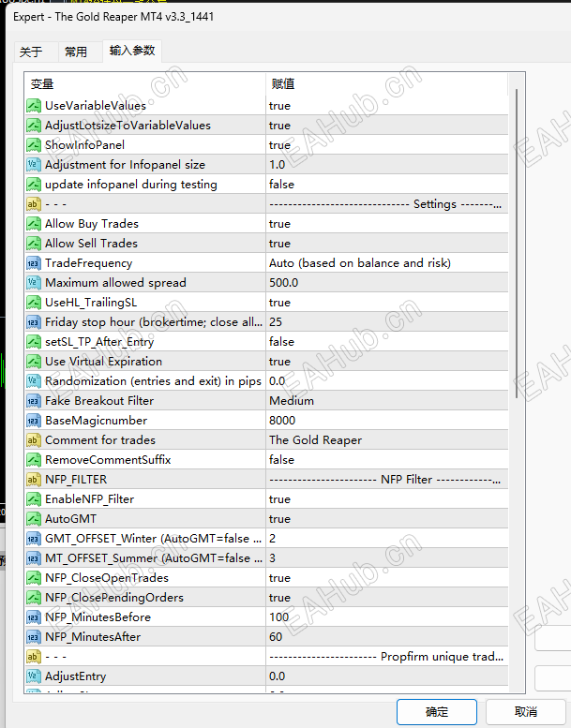Click the GMT_OFFSET_Winter row icon

[34, 539]
